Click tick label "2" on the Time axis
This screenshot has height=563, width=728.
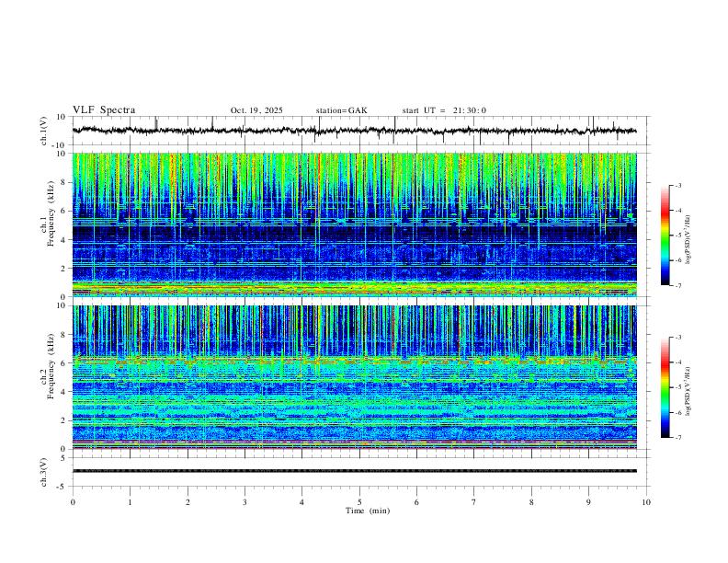(188, 502)
